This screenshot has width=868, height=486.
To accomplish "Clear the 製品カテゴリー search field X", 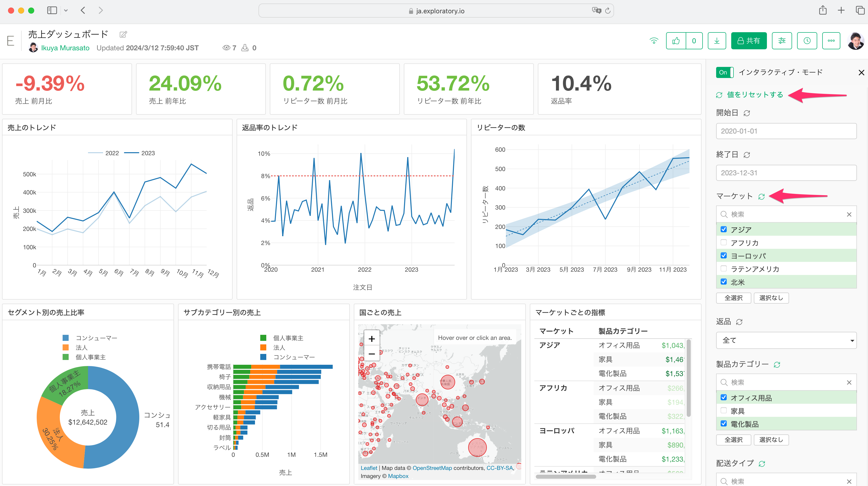I will click(849, 382).
